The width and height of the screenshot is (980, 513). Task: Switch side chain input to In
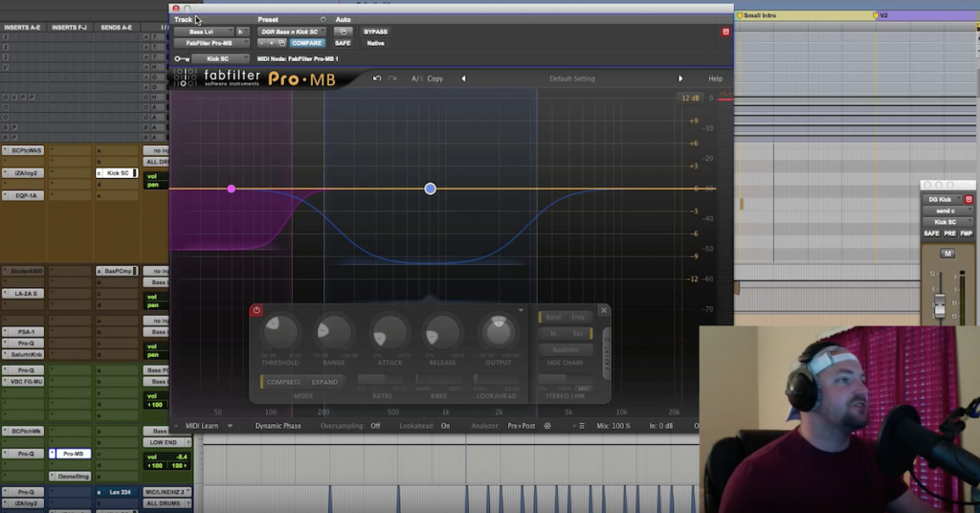tap(553, 334)
